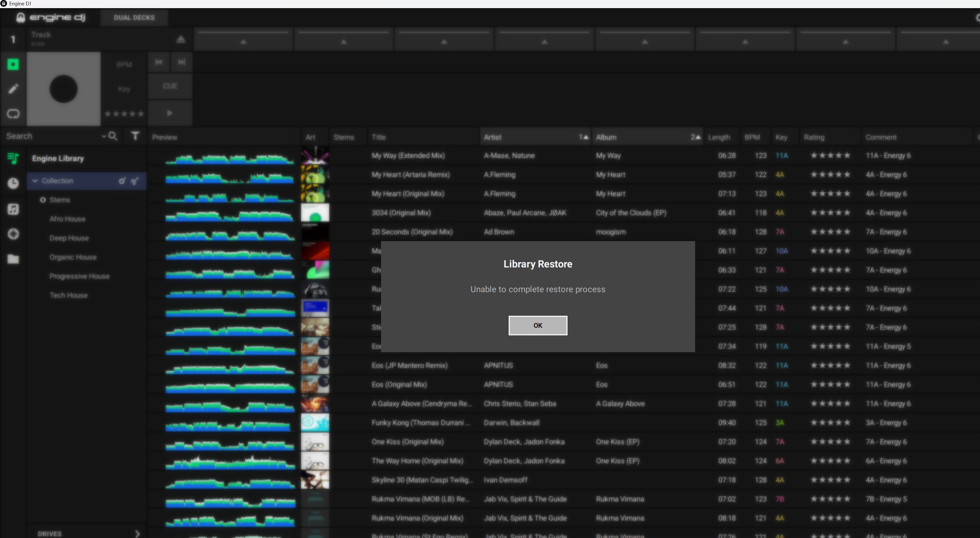Image resolution: width=980 pixels, height=538 pixels.
Task: Set the deck track star rating
Action: 124,113
